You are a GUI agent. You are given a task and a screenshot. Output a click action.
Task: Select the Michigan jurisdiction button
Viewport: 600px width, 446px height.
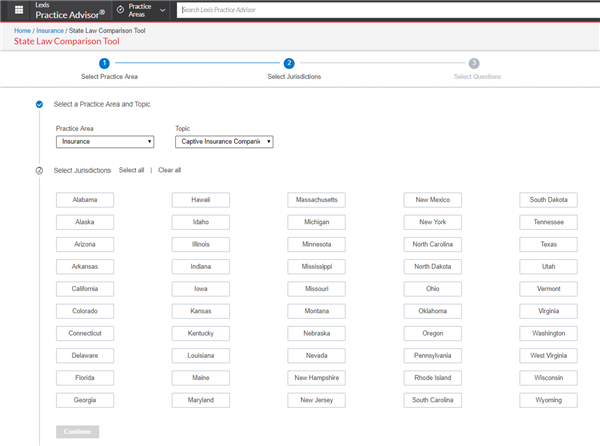tap(317, 222)
